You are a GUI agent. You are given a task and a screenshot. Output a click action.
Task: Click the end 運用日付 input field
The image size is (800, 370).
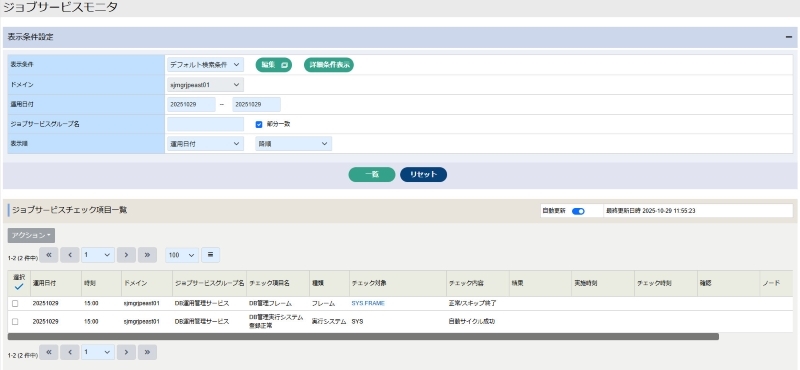click(256, 104)
